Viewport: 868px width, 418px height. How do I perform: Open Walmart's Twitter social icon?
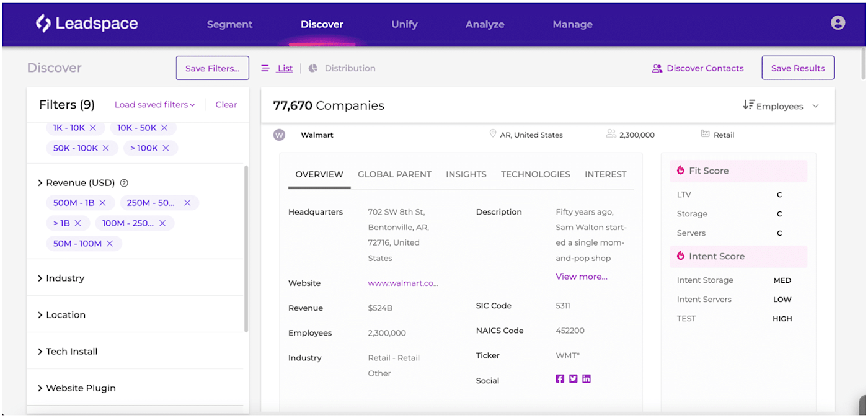click(573, 379)
